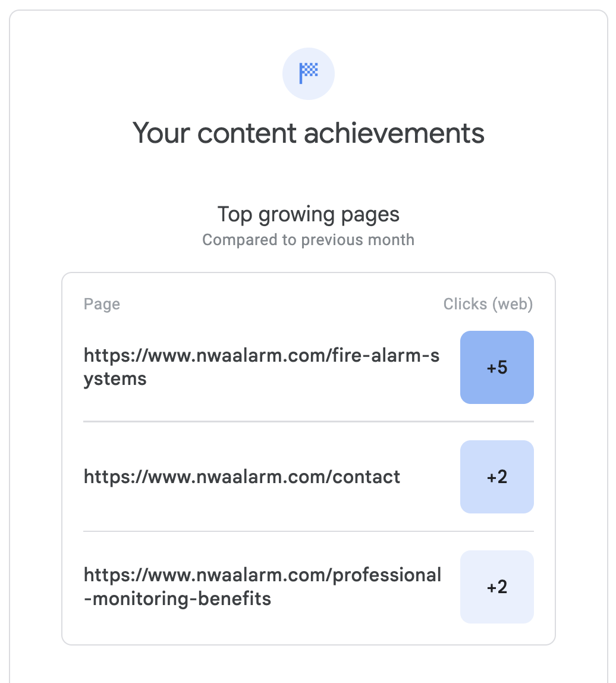Screen dimensions: 616x683
Task: Click the wrapped 'ystems' URL text line
Action: click(x=115, y=378)
